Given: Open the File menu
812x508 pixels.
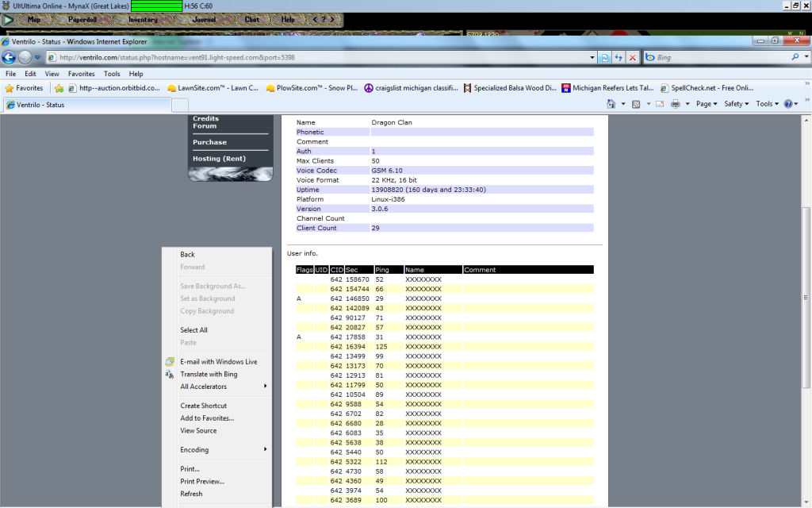Looking at the screenshot, I should (x=10, y=74).
